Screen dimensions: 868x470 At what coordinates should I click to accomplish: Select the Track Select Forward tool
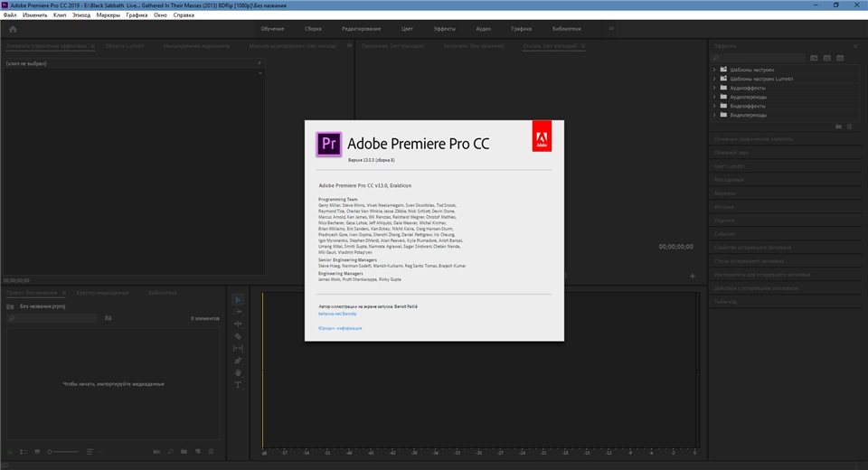pyautogui.click(x=238, y=312)
